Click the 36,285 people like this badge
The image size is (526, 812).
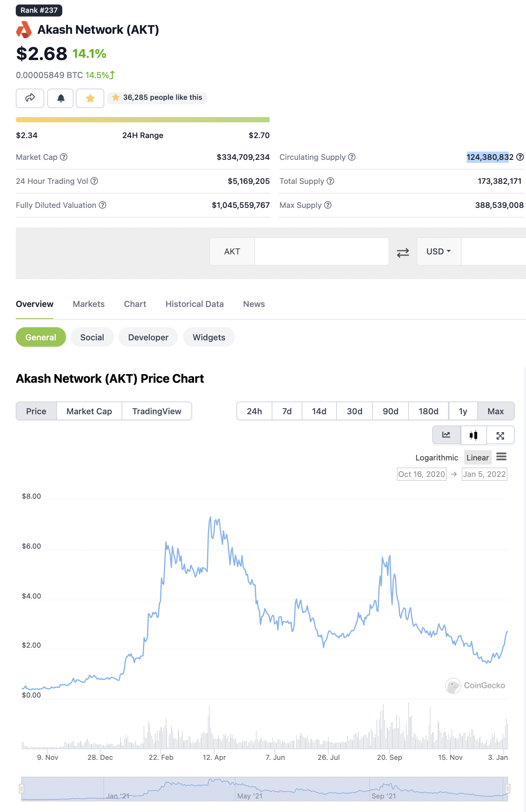[x=157, y=98]
